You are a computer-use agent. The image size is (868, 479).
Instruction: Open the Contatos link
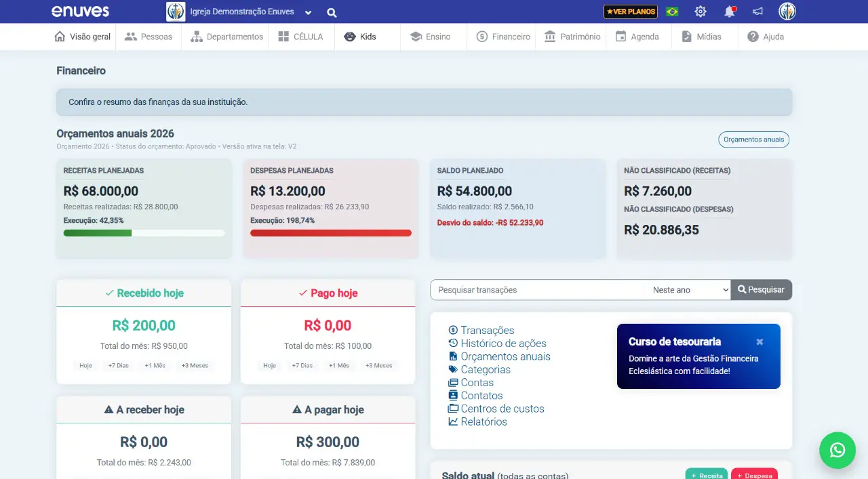(475, 396)
